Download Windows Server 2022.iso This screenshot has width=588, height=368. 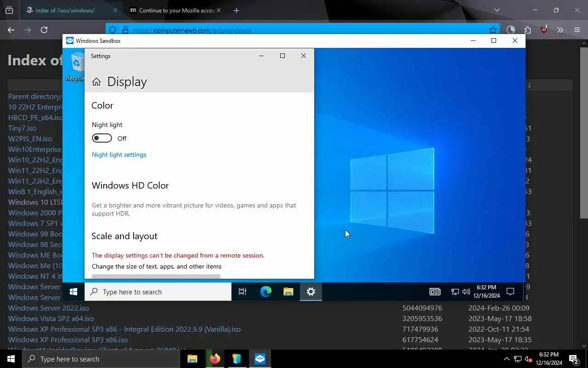tap(49, 308)
